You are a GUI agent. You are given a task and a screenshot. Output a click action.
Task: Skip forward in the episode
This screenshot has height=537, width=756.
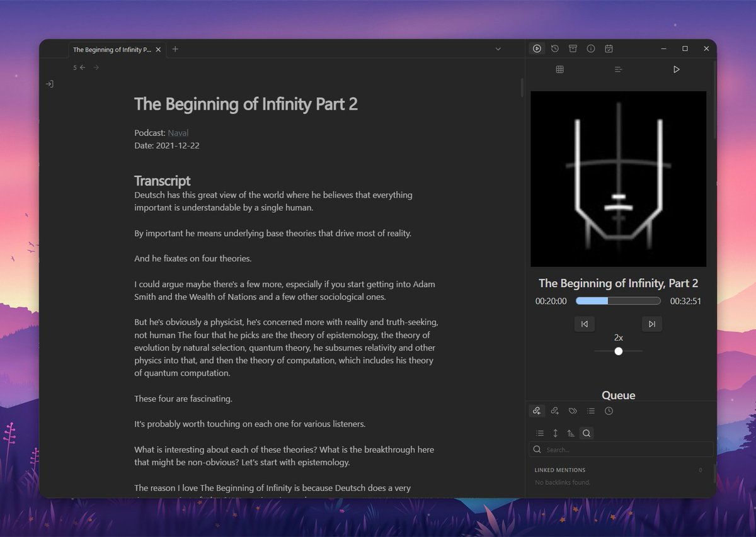pyautogui.click(x=652, y=324)
